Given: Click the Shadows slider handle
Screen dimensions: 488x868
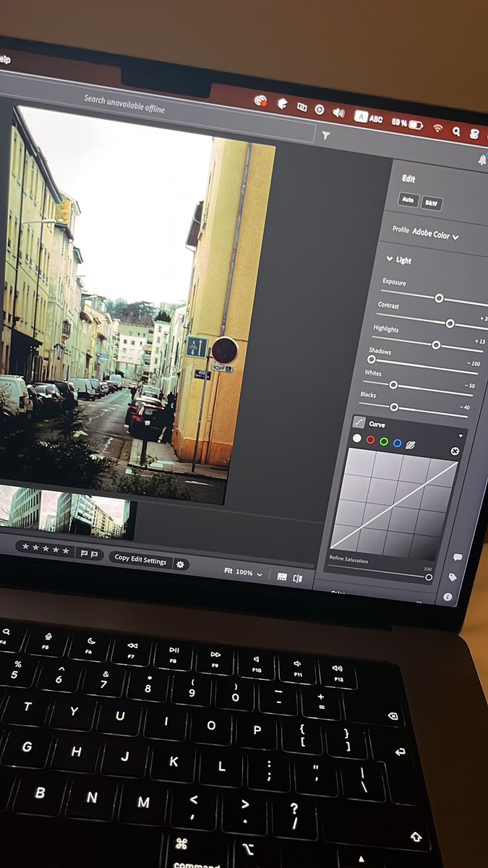Looking at the screenshot, I should [372, 359].
